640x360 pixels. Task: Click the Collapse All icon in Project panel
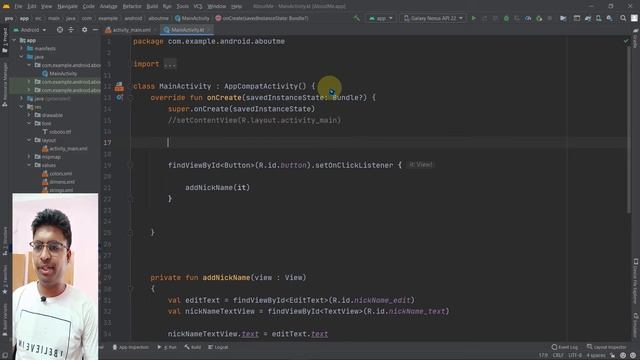pyautogui.click(x=71, y=30)
